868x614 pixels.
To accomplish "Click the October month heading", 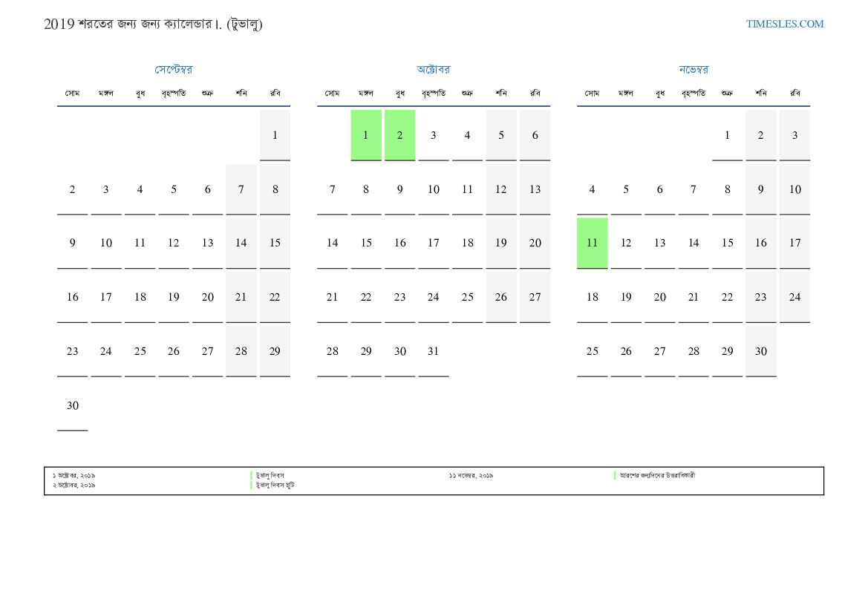I will tap(434, 69).
